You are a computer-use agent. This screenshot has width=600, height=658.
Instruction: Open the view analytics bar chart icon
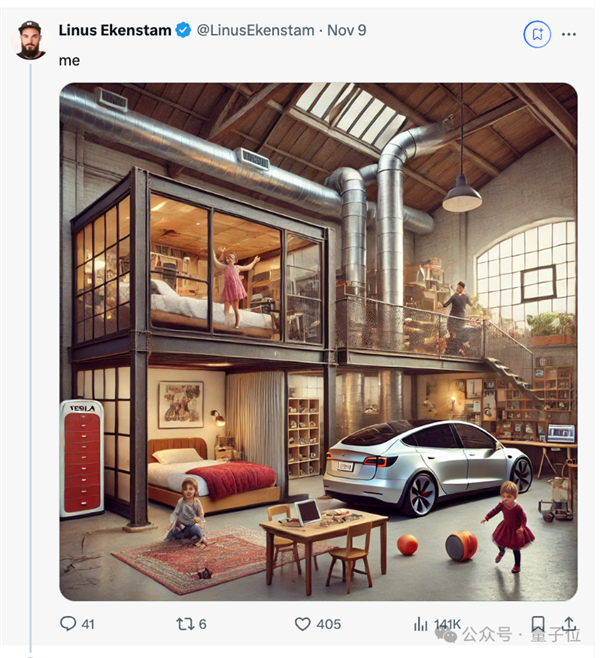pos(421,624)
